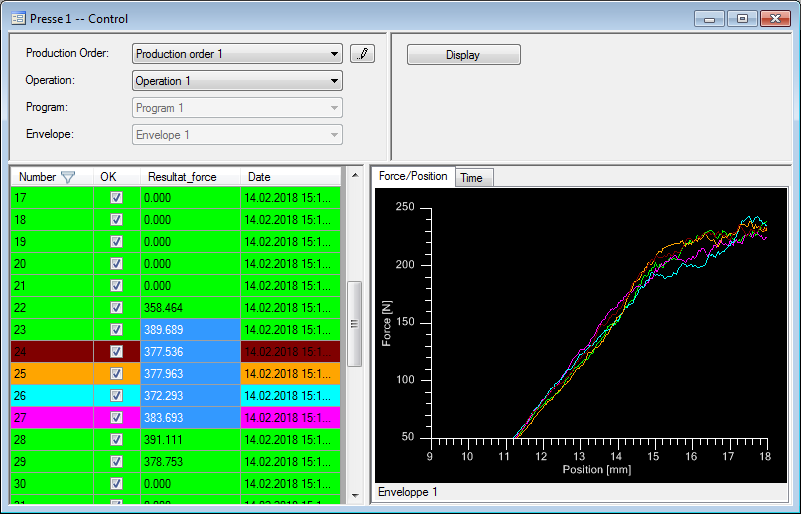Screen dimensions: 801x514
Task: Click the force value 389.689
Action: coord(190,330)
